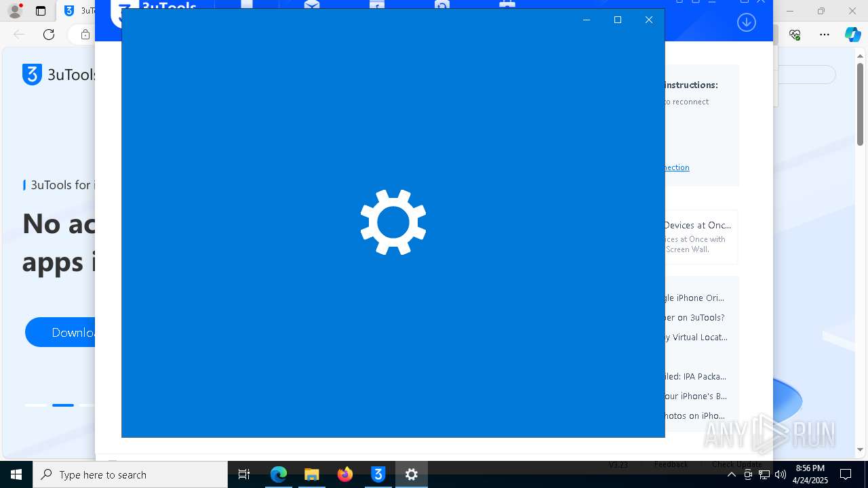The image size is (868, 488).
Task: Open the network status tray icon
Action: tap(764, 474)
